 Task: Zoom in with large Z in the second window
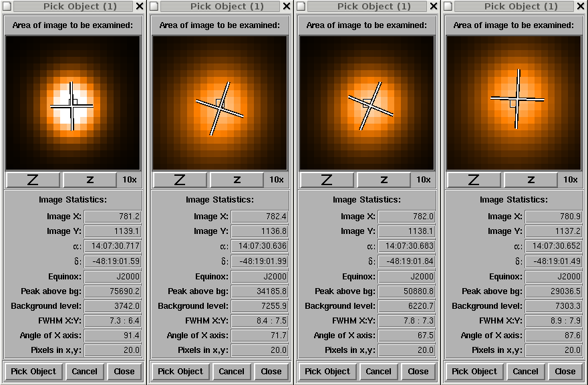point(180,180)
